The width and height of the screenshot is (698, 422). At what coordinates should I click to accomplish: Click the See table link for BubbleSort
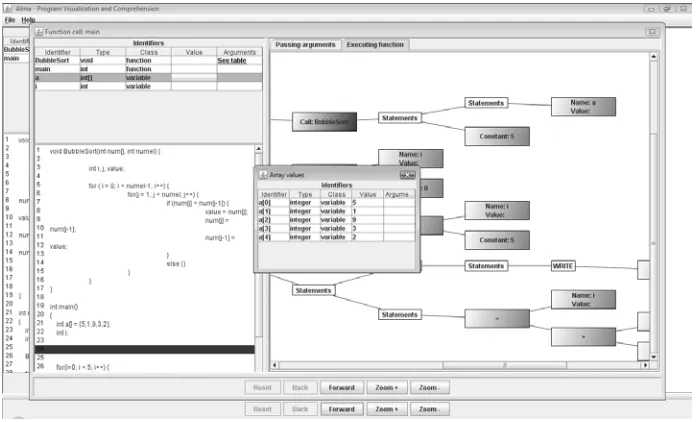pyautogui.click(x=232, y=61)
